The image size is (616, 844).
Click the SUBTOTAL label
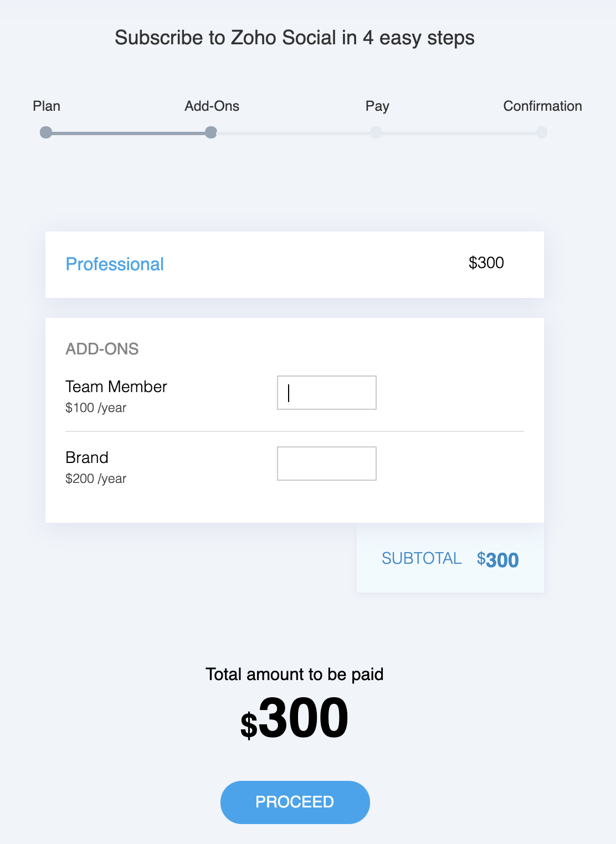click(421, 558)
